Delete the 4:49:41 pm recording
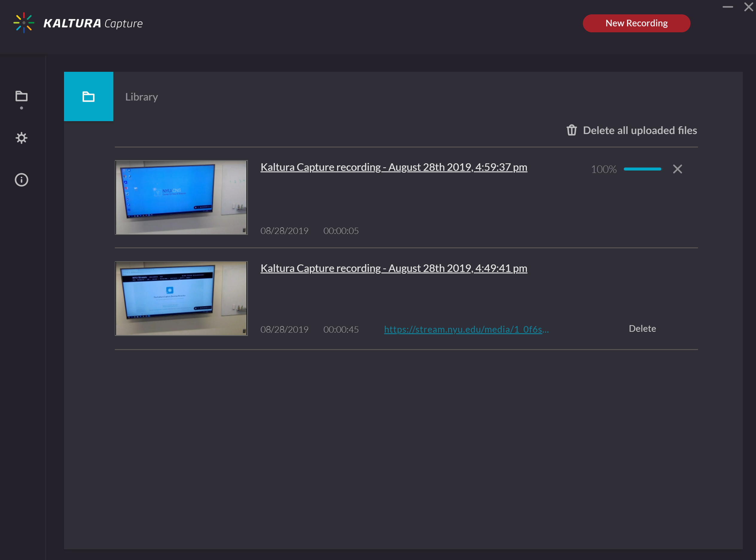 click(x=642, y=328)
